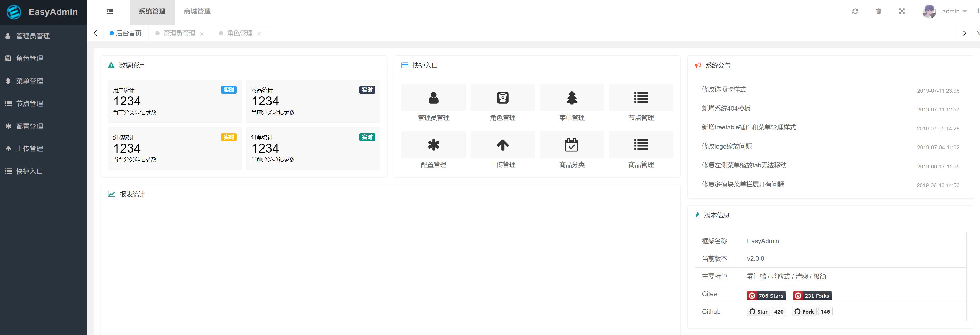Close the 角色管理 tab
Screen dimensions: 980x335
tap(259, 34)
